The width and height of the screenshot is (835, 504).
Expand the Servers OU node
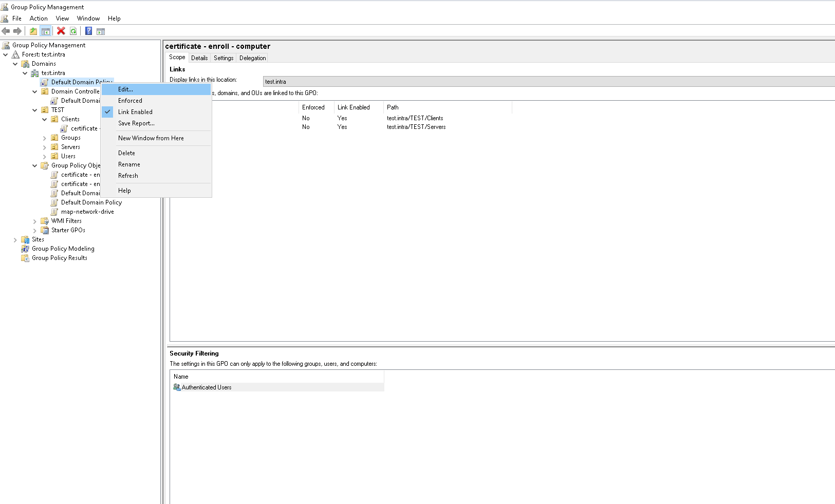(45, 147)
